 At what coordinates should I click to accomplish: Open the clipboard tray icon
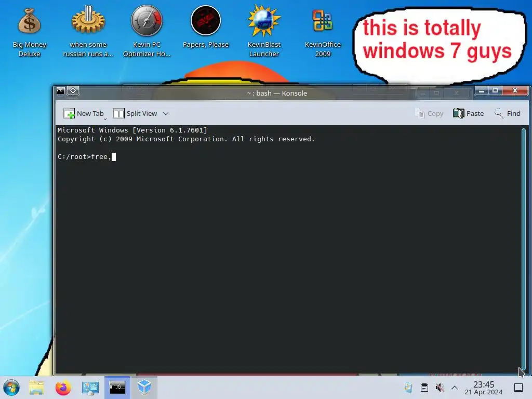(424, 388)
